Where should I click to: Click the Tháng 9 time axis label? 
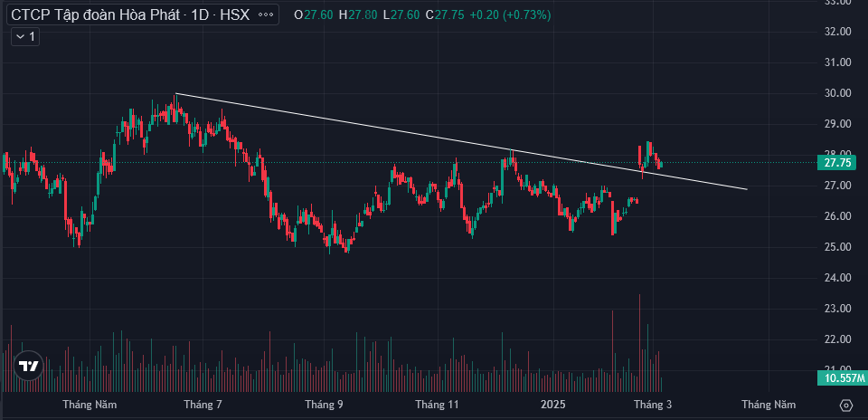tap(324, 405)
